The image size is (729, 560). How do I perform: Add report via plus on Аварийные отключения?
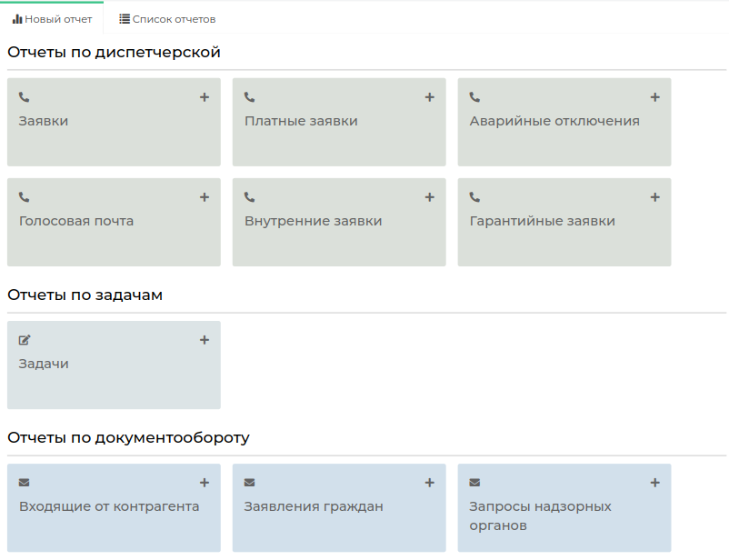(x=654, y=97)
